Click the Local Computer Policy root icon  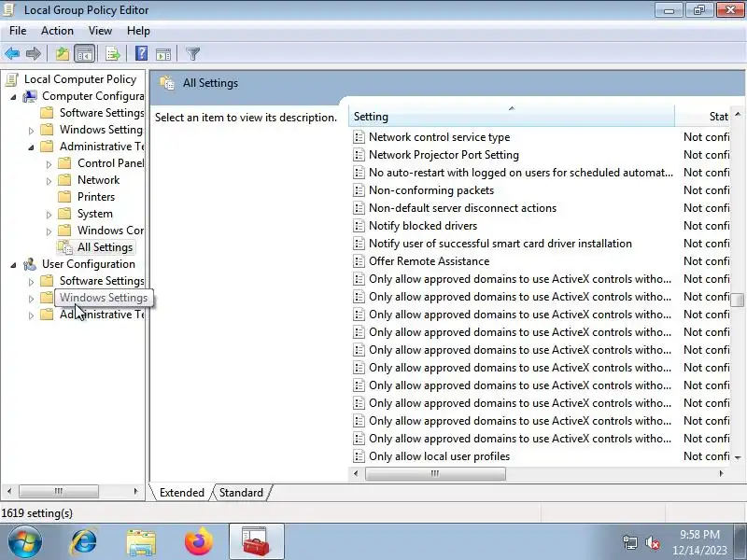pos(12,79)
